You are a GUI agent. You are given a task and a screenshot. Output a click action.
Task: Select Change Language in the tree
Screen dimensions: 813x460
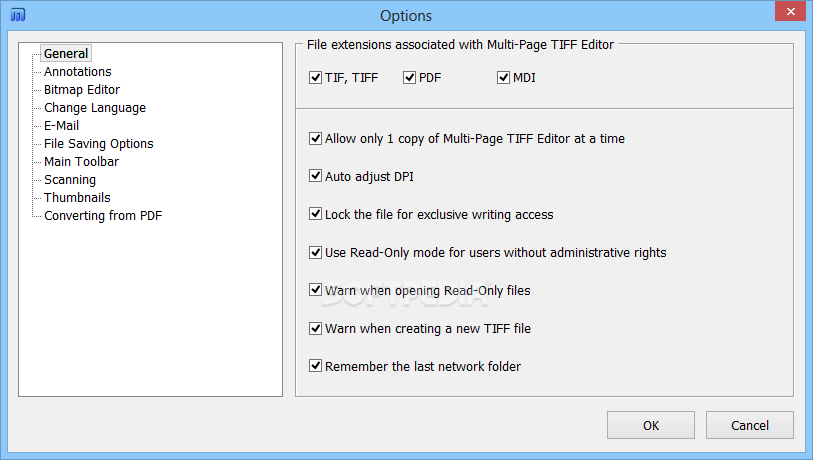pyautogui.click(x=95, y=108)
